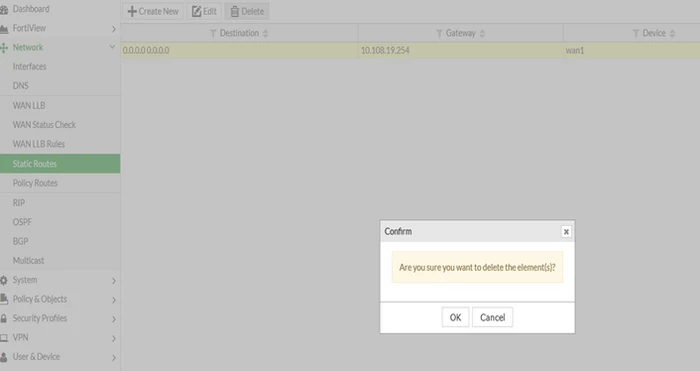Click gateway 10.108.19.254 cell
This screenshot has height=371, width=700.
(461, 50)
